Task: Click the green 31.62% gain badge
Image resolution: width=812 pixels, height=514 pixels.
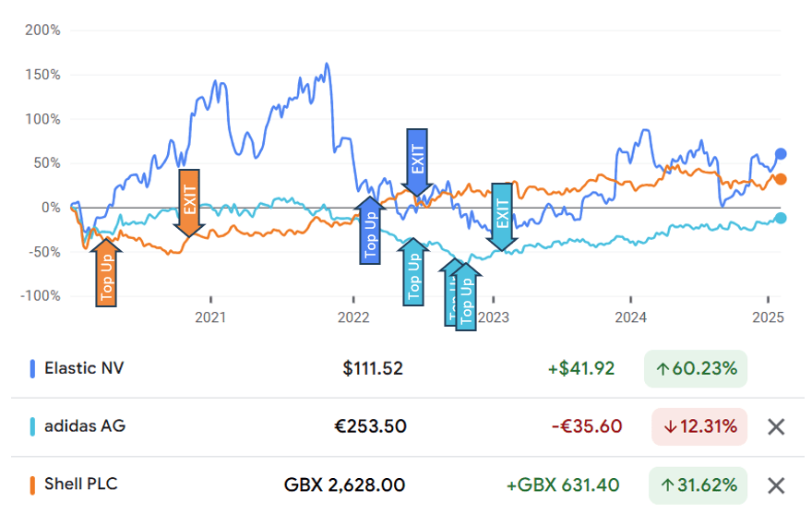Action: pos(696,484)
